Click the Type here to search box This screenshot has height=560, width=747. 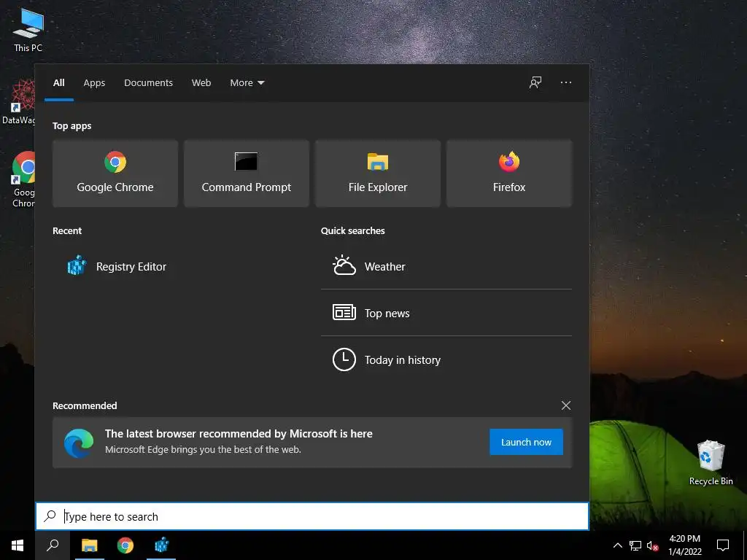(x=312, y=516)
